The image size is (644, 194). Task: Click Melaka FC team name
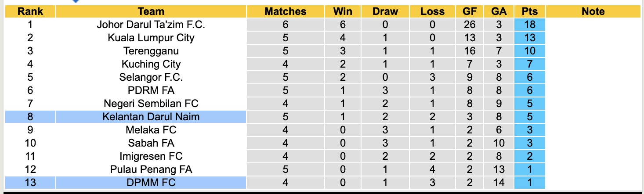pyautogui.click(x=151, y=130)
